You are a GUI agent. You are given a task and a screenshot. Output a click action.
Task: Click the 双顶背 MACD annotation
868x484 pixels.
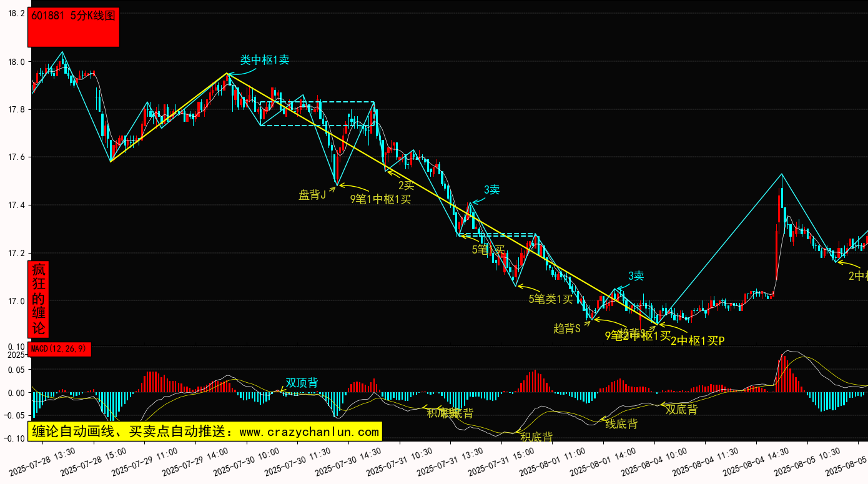pos(302,383)
